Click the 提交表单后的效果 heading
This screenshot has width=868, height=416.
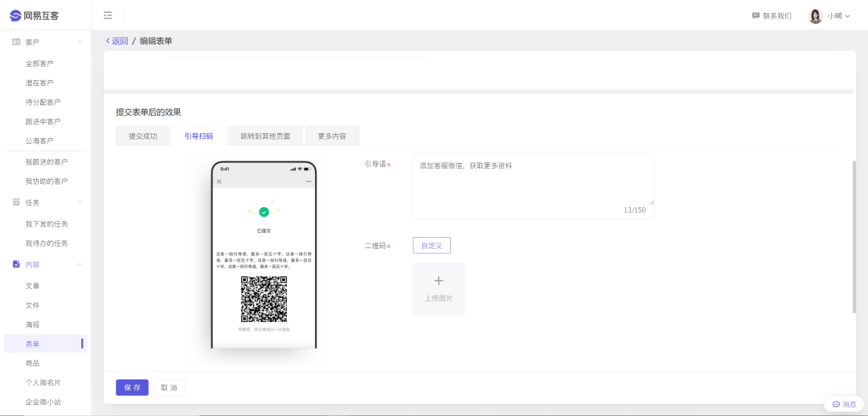149,112
